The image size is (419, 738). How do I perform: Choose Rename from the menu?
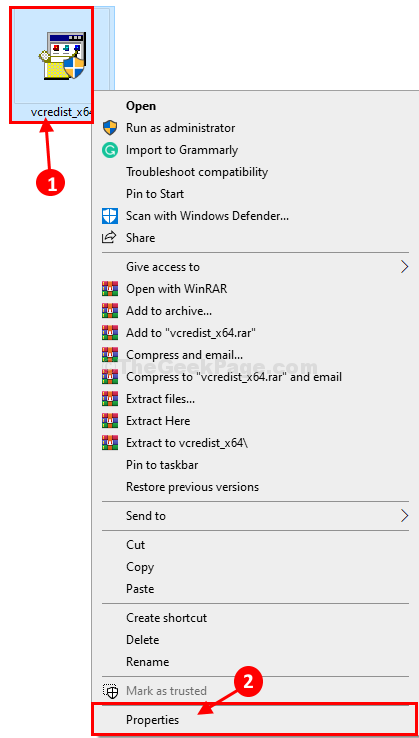point(147,662)
